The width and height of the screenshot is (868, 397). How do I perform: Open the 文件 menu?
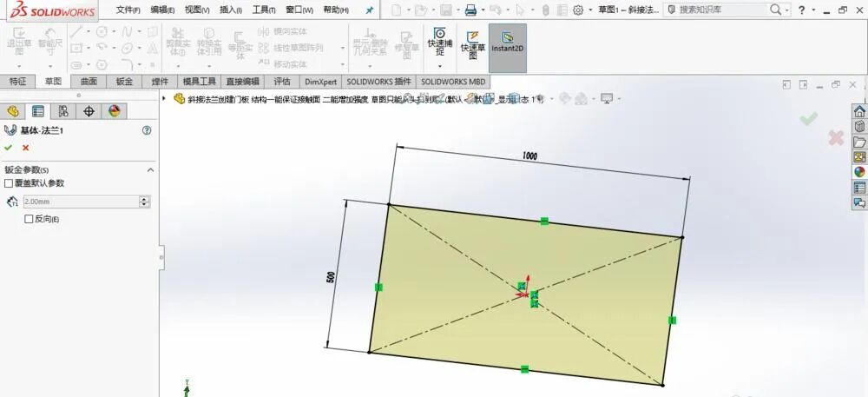(128, 10)
